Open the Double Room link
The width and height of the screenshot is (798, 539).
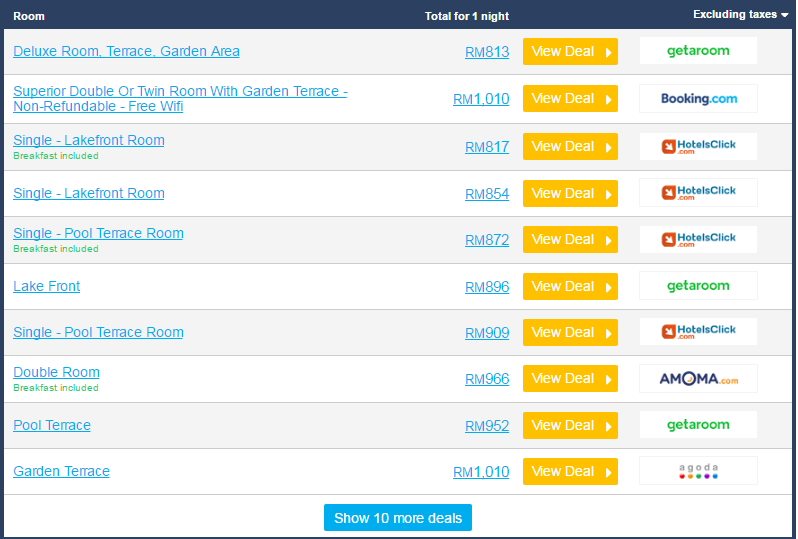[56, 372]
